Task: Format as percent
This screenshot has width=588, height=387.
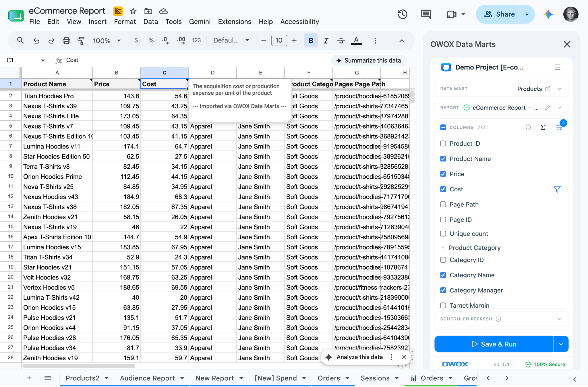Action: (x=151, y=41)
